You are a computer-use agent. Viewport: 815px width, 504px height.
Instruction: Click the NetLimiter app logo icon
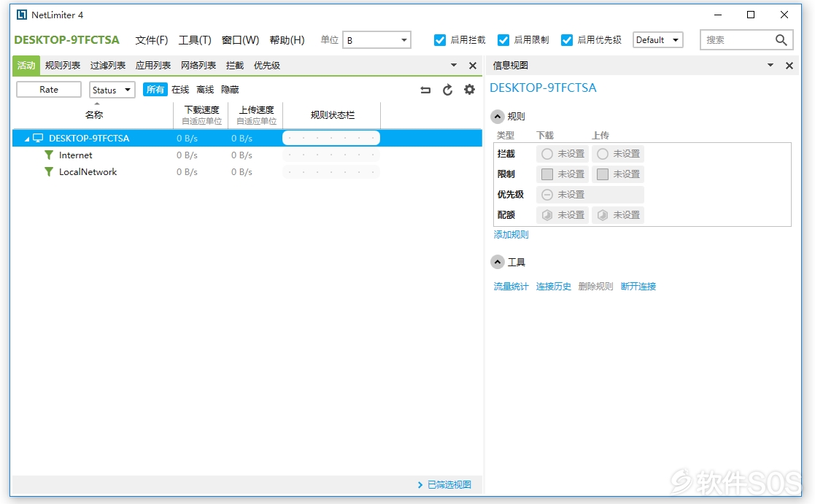21,15
